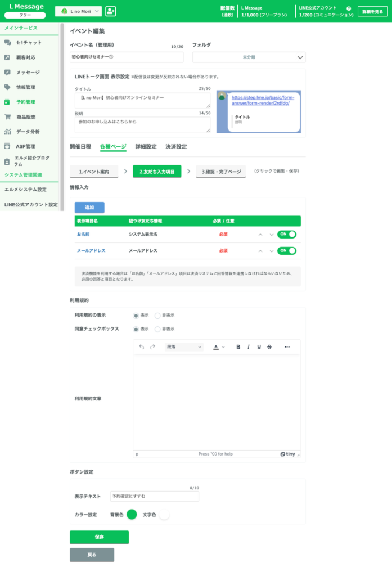The height and width of the screenshot is (576, 392).
Task: Expand the 段落 paragraph style dropdown
Action: pos(183,347)
